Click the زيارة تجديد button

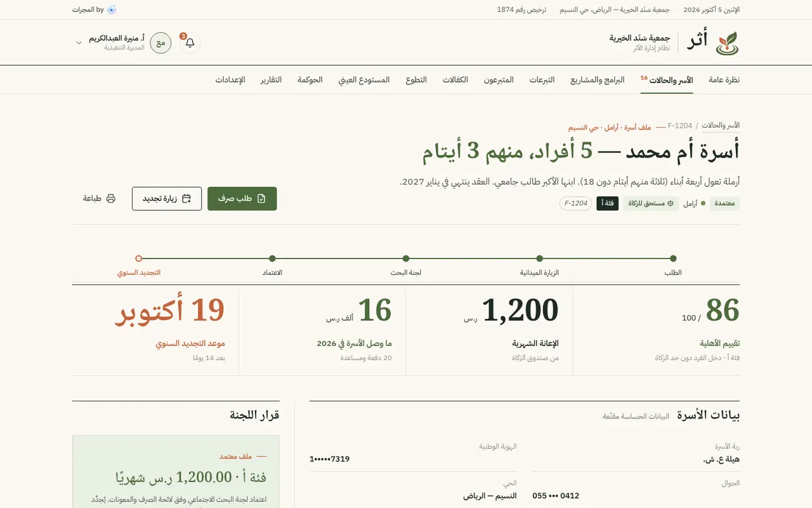(167, 199)
